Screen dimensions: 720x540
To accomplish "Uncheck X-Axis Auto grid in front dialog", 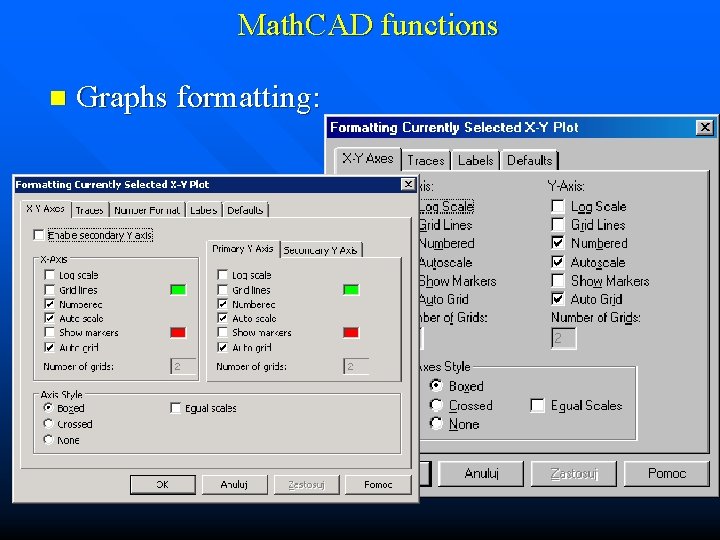I will [50, 347].
